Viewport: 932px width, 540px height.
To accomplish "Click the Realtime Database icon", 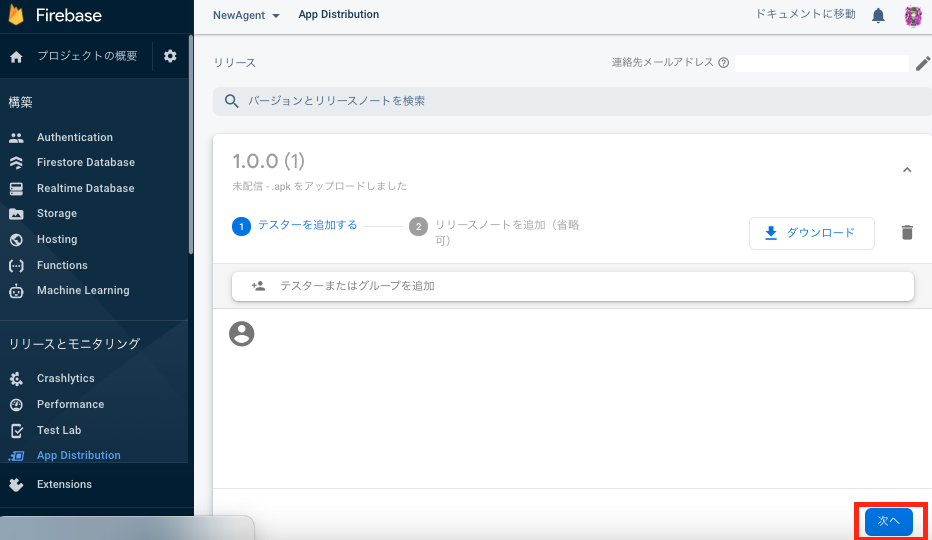I will coord(16,189).
